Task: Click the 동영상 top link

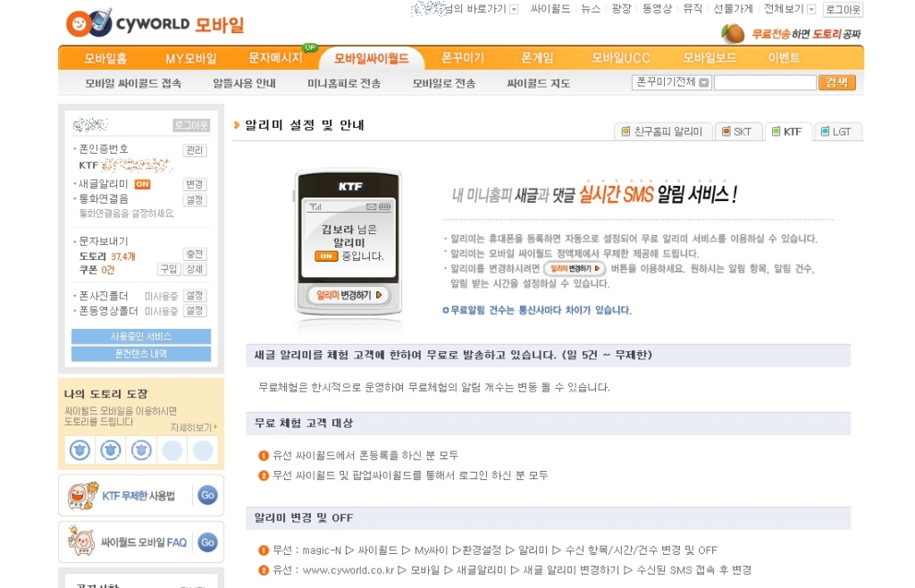Action: coord(657,9)
